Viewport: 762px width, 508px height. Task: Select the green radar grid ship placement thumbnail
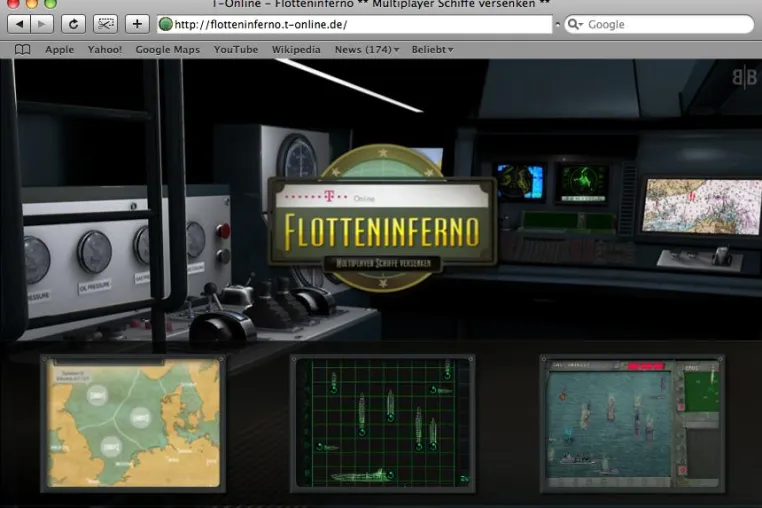[x=382, y=423]
